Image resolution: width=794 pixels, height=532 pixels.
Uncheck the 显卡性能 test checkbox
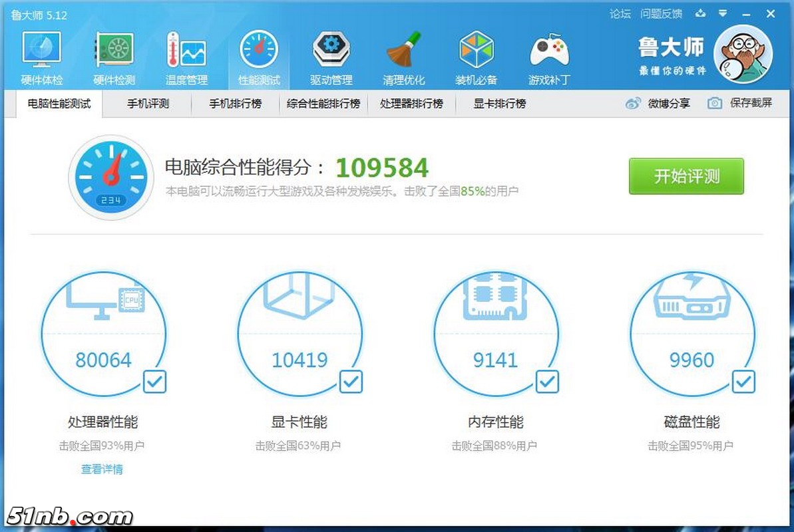coord(351,382)
